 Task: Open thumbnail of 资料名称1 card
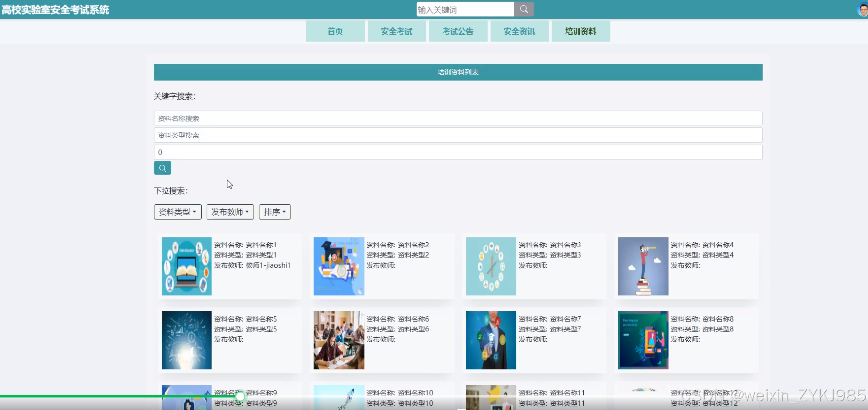(187, 266)
